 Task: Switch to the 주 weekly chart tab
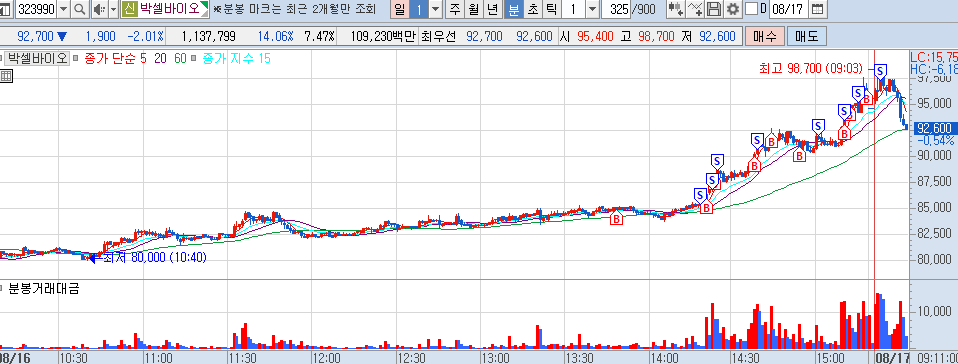point(455,9)
